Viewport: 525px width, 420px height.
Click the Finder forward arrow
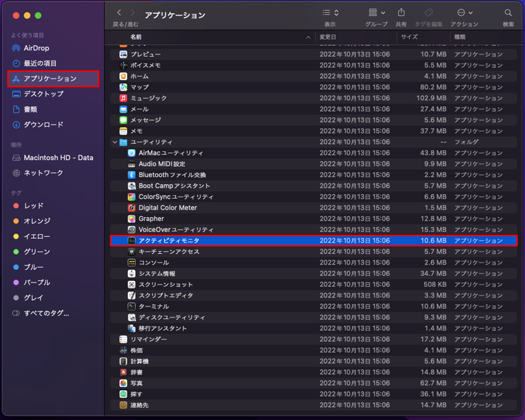point(133,13)
